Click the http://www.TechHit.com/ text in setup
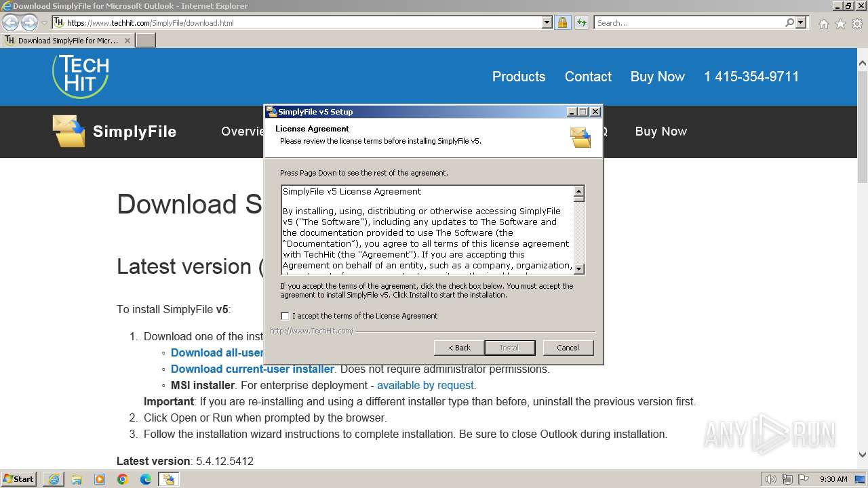 point(312,331)
